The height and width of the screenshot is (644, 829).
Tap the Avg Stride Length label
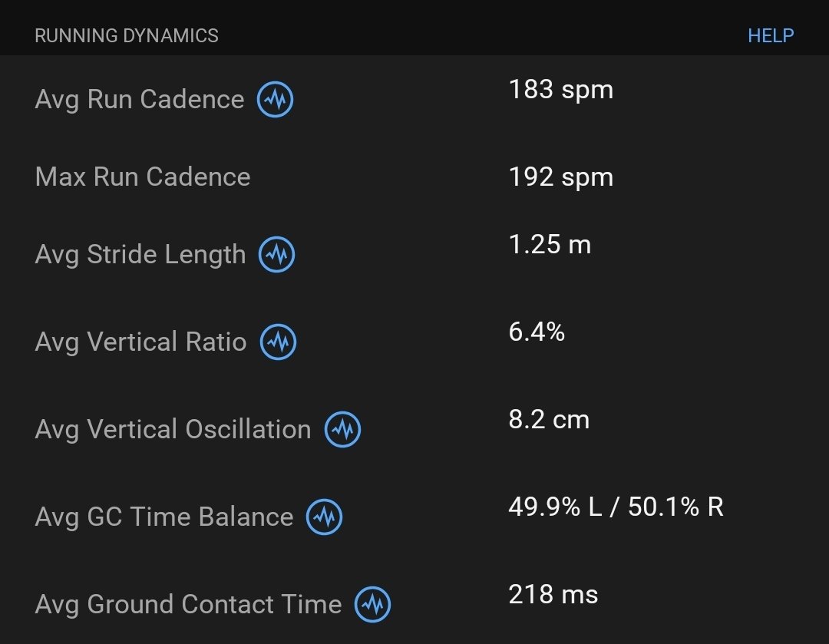140,254
